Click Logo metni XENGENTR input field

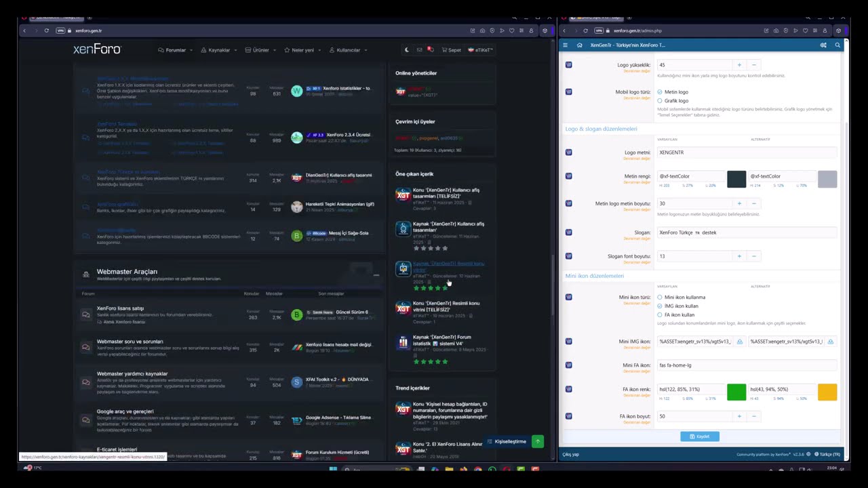pyautogui.click(x=747, y=152)
